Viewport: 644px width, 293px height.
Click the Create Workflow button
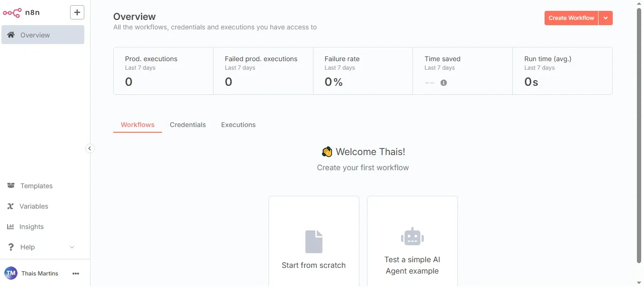point(571,18)
